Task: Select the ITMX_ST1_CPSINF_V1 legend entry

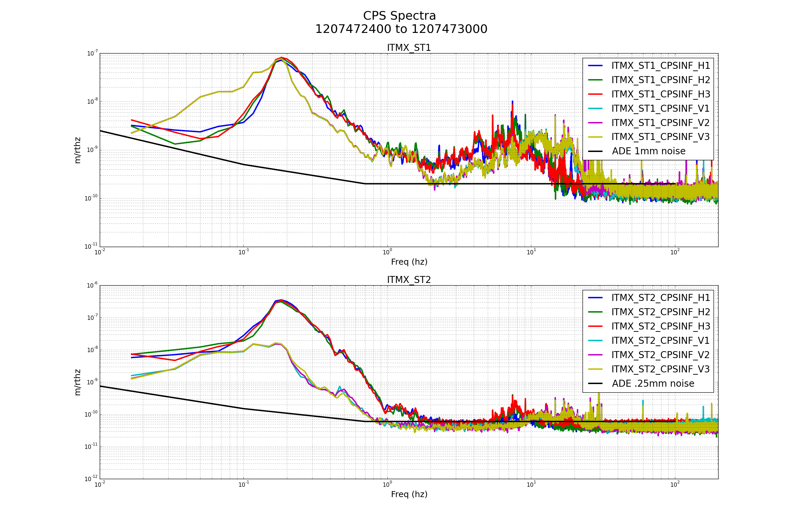Action: (x=660, y=109)
